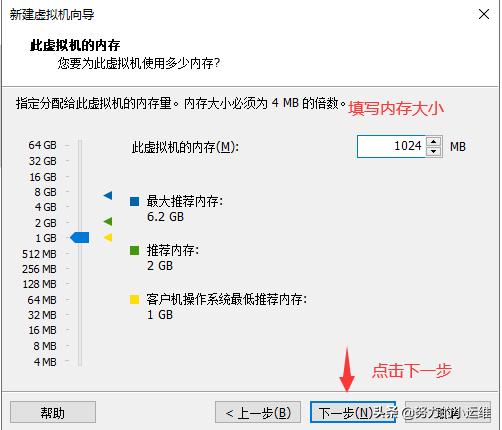The height and width of the screenshot is (430, 502).
Task: Click the 1 GB scale label
Action: tap(46, 238)
